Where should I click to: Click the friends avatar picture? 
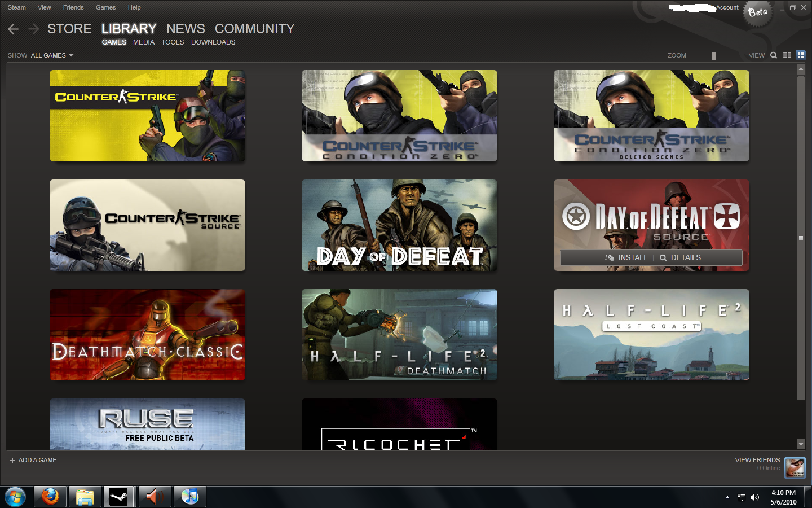(x=795, y=467)
